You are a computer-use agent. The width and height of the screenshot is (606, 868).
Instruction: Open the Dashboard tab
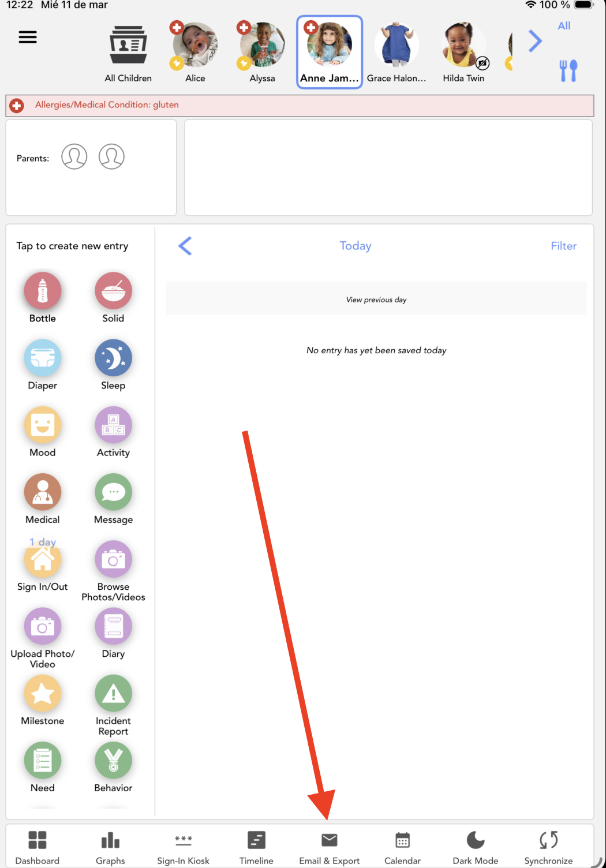pos(38,847)
